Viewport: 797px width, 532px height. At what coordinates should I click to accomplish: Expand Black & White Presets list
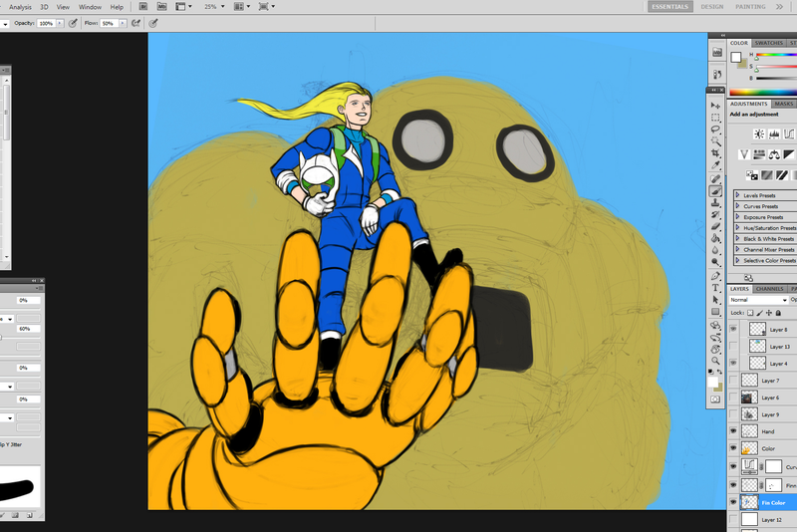pos(737,238)
